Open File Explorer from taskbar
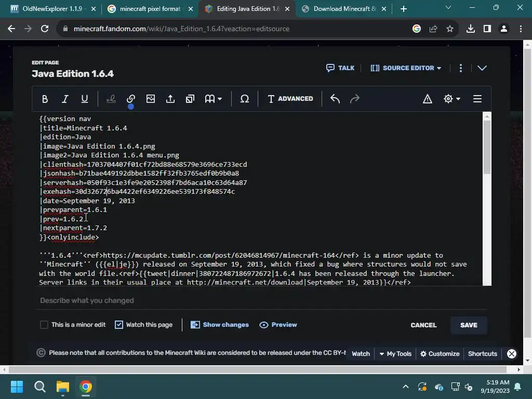This screenshot has width=532, height=399. tap(63, 387)
